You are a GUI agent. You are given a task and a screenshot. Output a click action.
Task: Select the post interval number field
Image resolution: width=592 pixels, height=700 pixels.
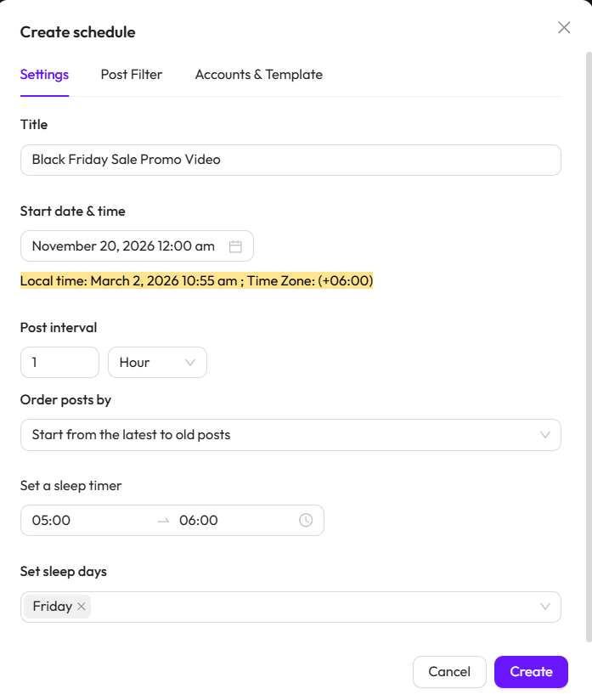59,362
